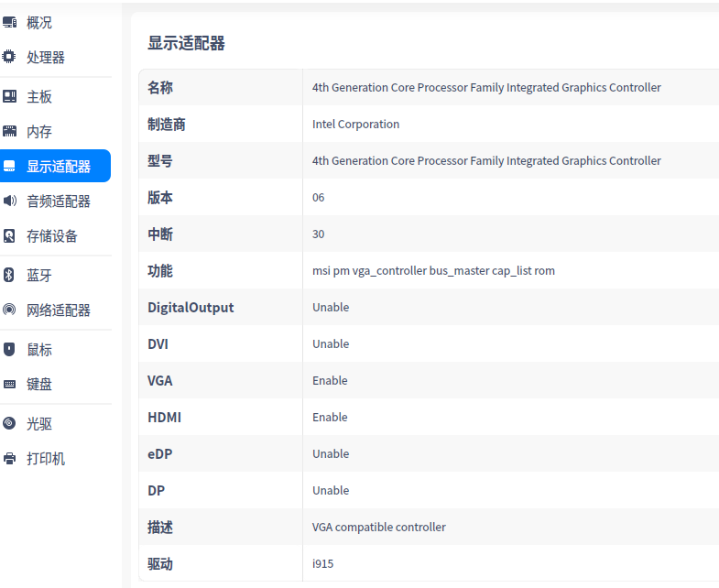This screenshot has width=719, height=588.
Task: Click the 驱动 label cell
Action: pos(221,563)
